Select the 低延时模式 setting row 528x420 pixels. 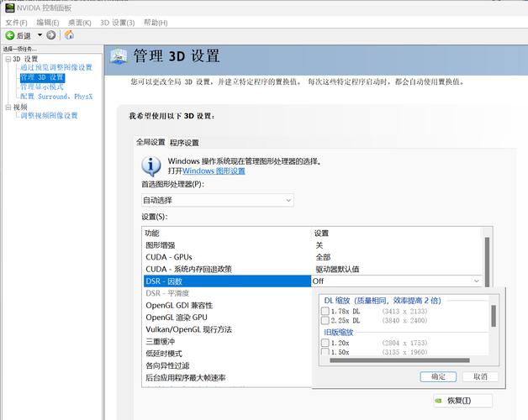227,354
